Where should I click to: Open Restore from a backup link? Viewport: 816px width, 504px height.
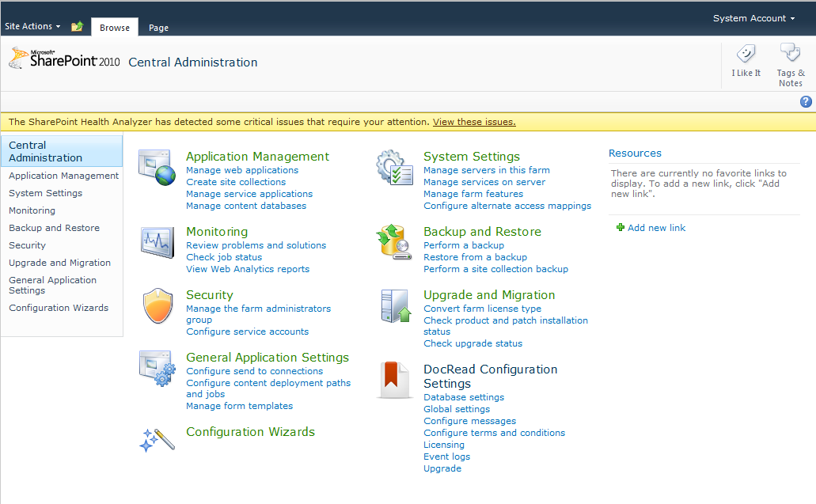point(475,257)
